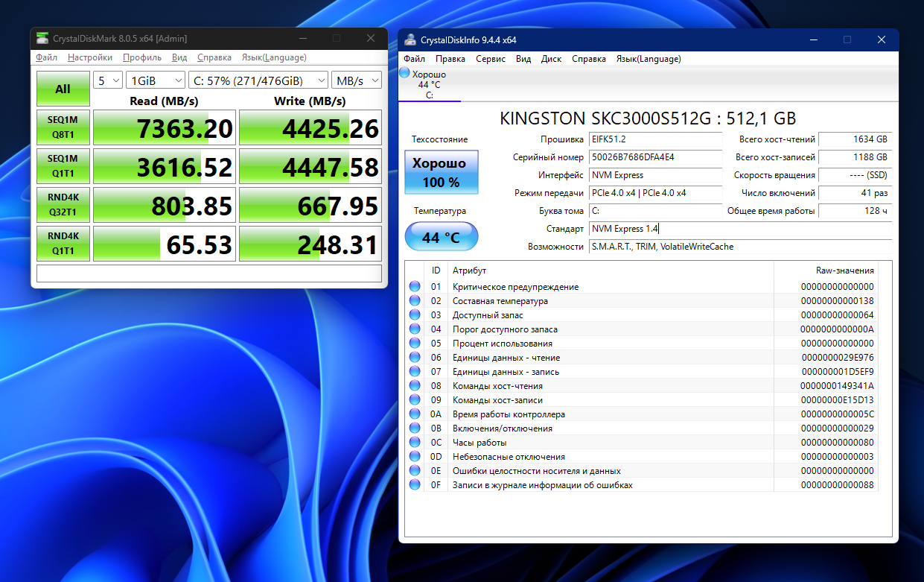
Task: Start the RND4K Q32T1 test
Action: click(63, 205)
